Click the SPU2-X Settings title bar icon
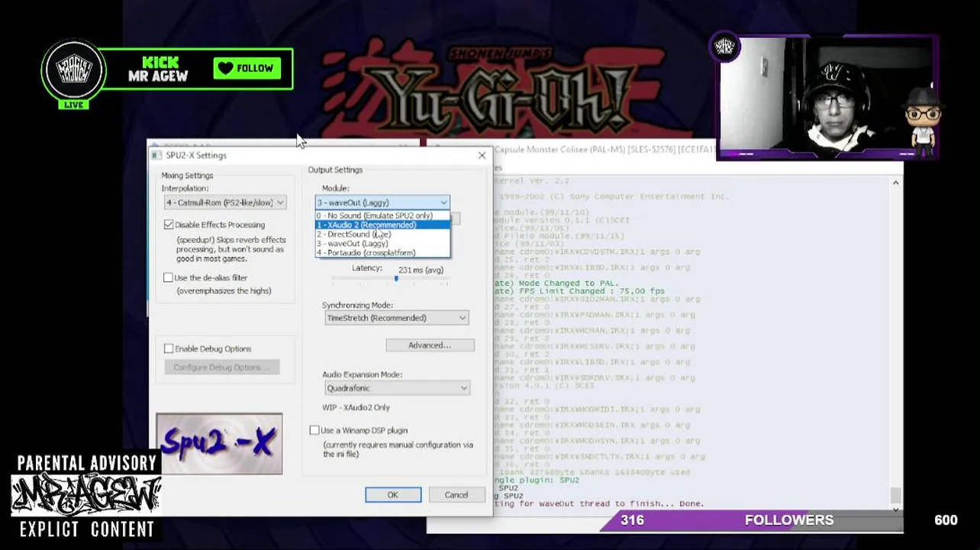The height and width of the screenshot is (550, 980). coord(156,155)
